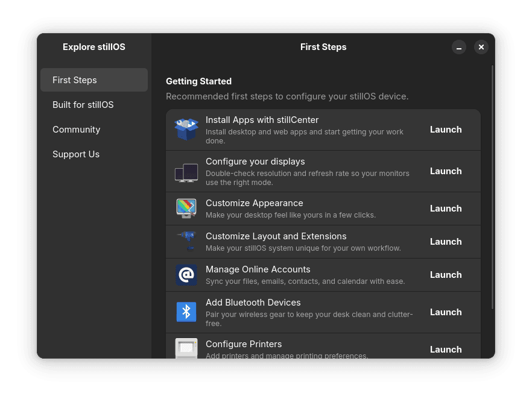Click the 'Manage Online Accounts' title text
Viewport: 532px width, 399px height.
(258, 269)
